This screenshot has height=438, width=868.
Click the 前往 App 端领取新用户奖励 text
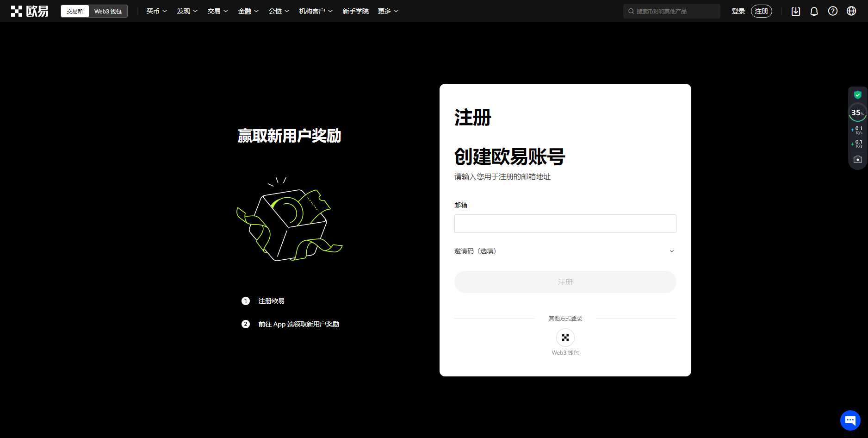coord(299,324)
